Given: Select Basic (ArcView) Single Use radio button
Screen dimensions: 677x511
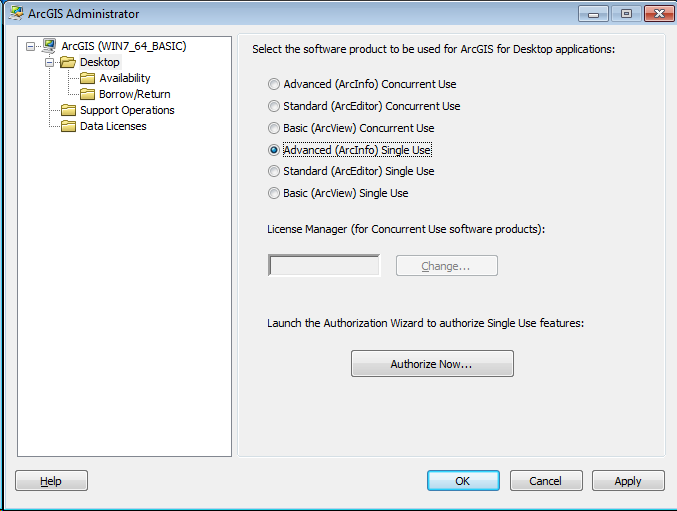Looking at the screenshot, I should pyautogui.click(x=274, y=193).
